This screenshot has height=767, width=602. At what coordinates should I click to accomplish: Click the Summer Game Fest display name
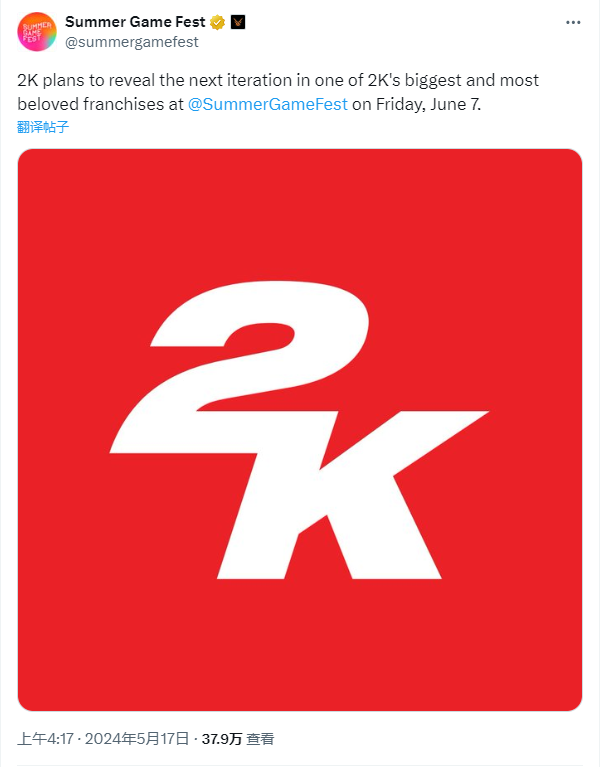(133, 23)
